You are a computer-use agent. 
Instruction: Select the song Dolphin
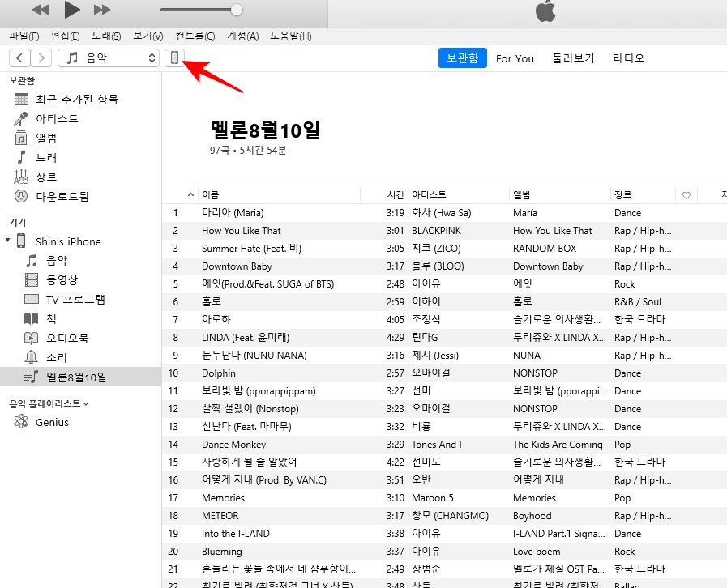coord(218,373)
